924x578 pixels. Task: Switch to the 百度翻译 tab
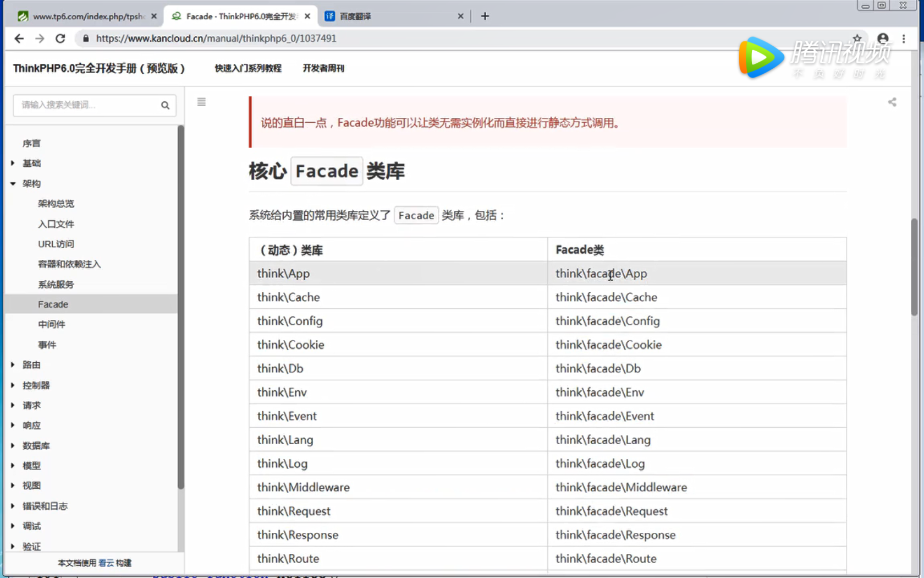395,16
